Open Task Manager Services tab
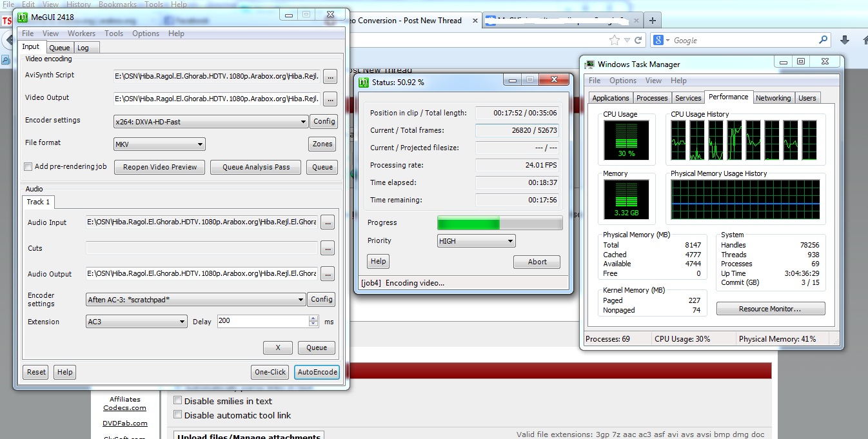 tap(688, 98)
